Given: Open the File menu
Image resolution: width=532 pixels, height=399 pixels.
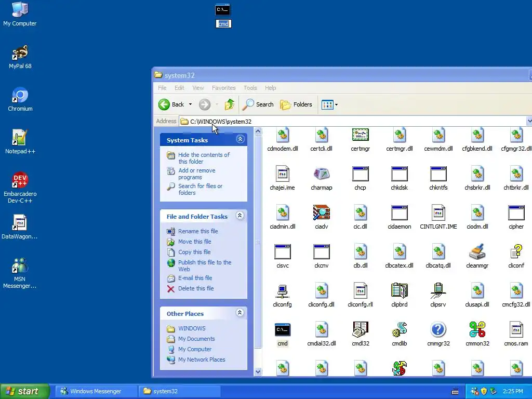Looking at the screenshot, I should (162, 88).
